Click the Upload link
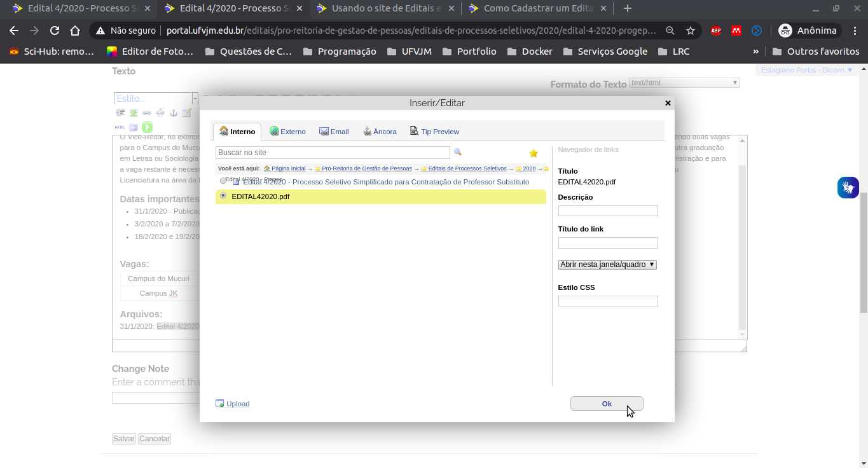 pos(237,404)
